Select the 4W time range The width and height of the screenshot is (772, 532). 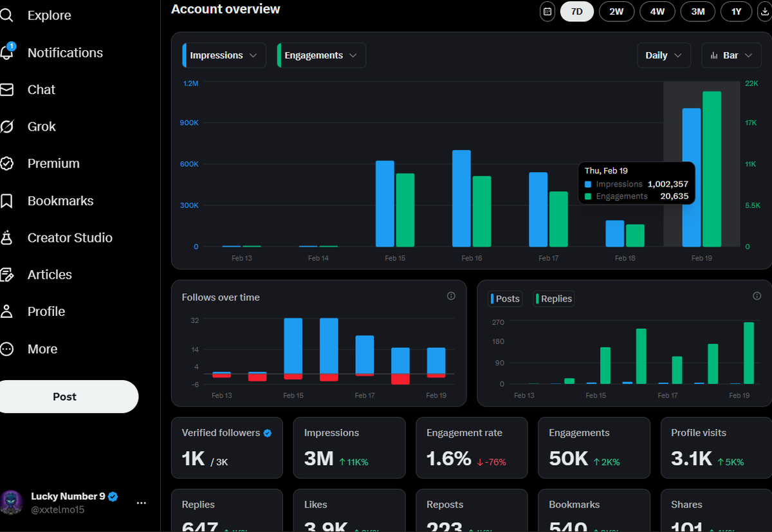tap(657, 12)
